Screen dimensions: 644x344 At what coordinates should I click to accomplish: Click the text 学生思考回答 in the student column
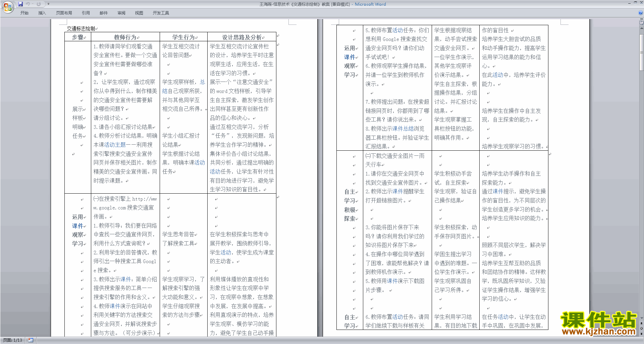click(x=178, y=234)
